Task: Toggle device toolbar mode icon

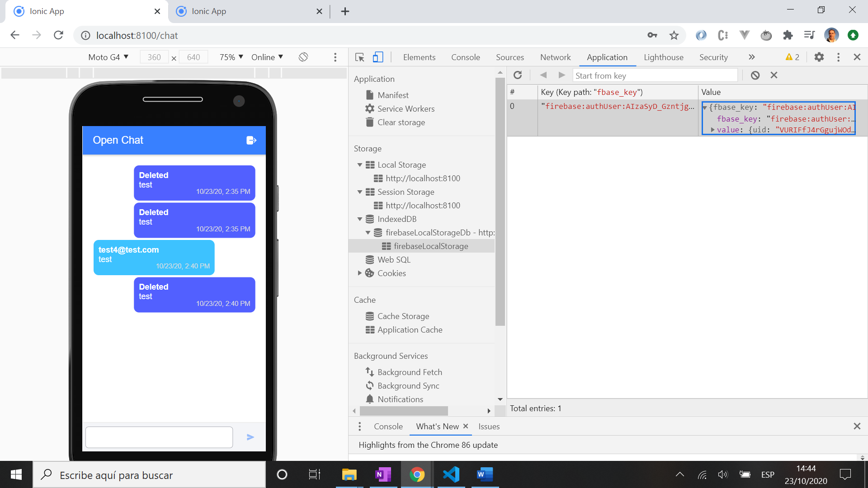Action: click(x=378, y=57)
